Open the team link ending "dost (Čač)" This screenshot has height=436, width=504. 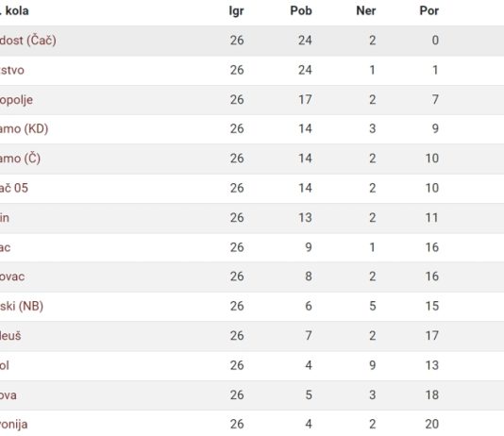click(28, 41)
